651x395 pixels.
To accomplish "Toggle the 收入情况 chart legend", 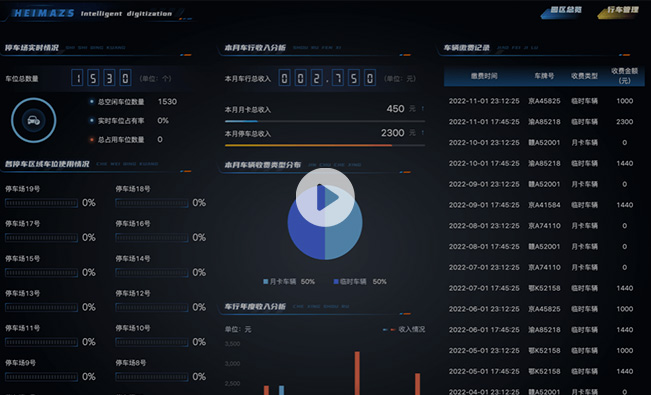I will coord(404,329).
